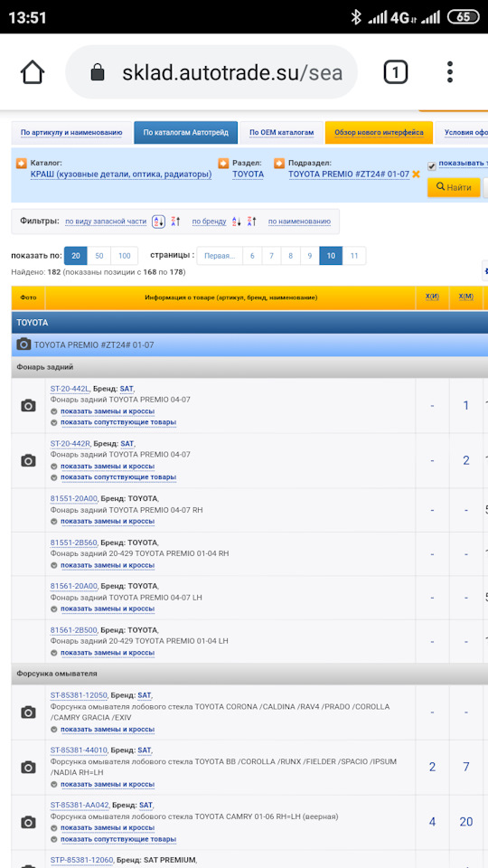This screenshot has width=488, height=868.
Task: Open article link 81561-2B500
Action: [73, 630]
